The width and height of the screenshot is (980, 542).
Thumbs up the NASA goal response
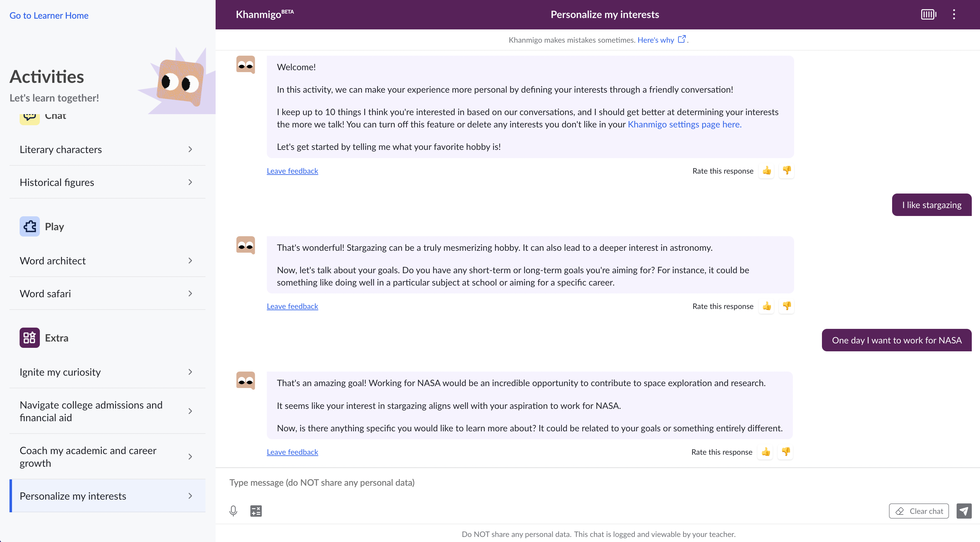click(x=765, y=452)
